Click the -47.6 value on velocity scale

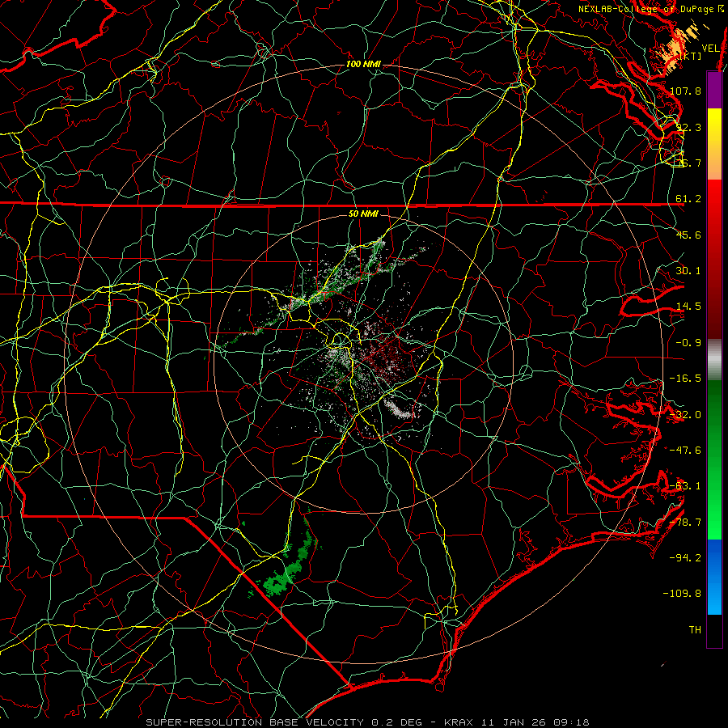point(685,451)
